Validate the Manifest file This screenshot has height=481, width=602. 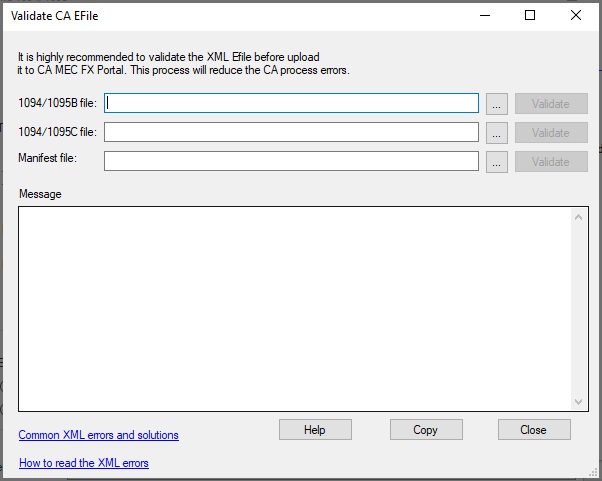tap(551, 161)
